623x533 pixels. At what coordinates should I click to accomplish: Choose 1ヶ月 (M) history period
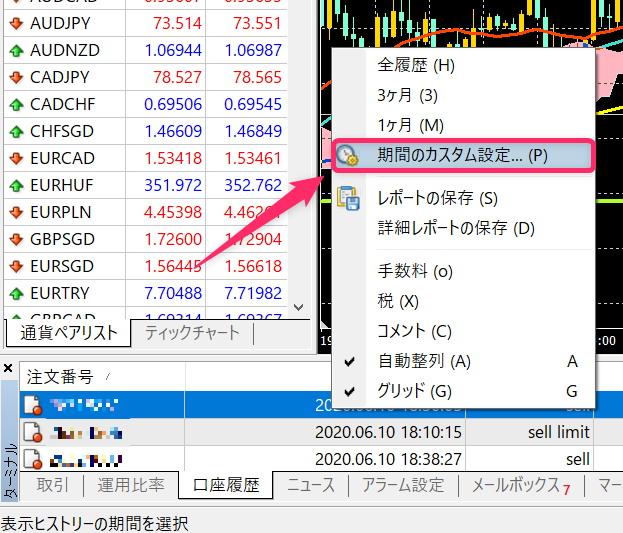[x=463, y=125]
